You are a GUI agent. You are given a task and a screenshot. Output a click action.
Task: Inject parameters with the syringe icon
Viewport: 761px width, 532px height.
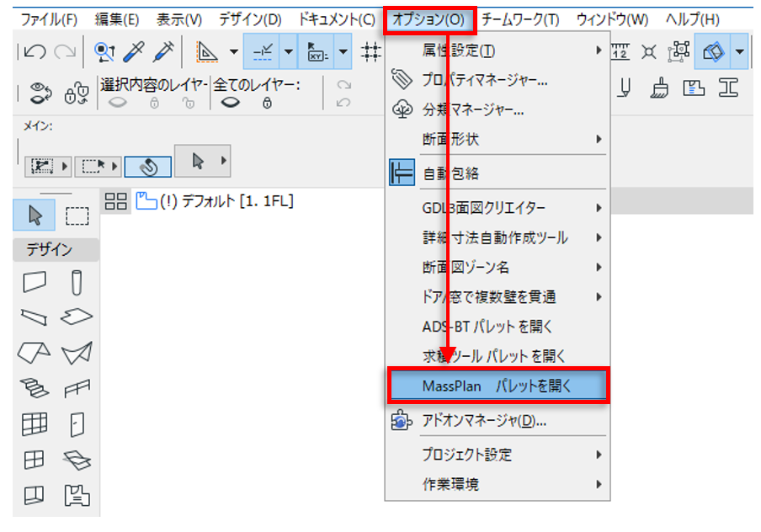click(x=163, y=51)
